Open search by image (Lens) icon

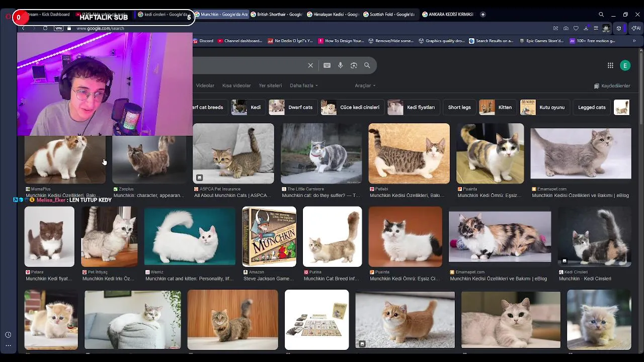pyautogui.click(x=354, y=65)
